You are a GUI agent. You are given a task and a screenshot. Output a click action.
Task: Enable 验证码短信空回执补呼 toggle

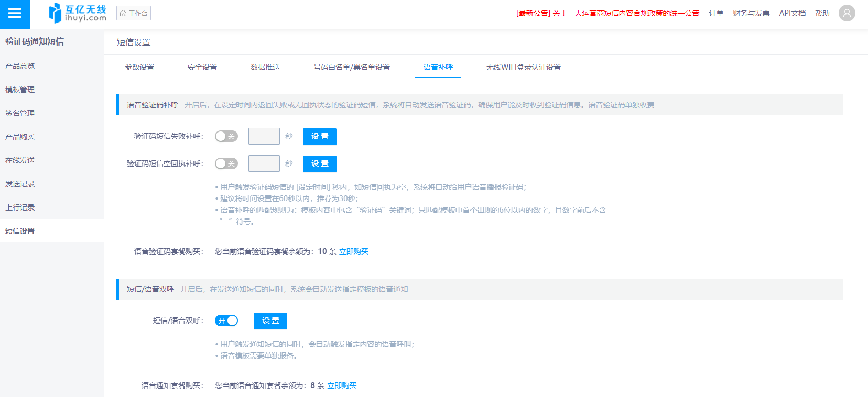click(x=226, y=163)
